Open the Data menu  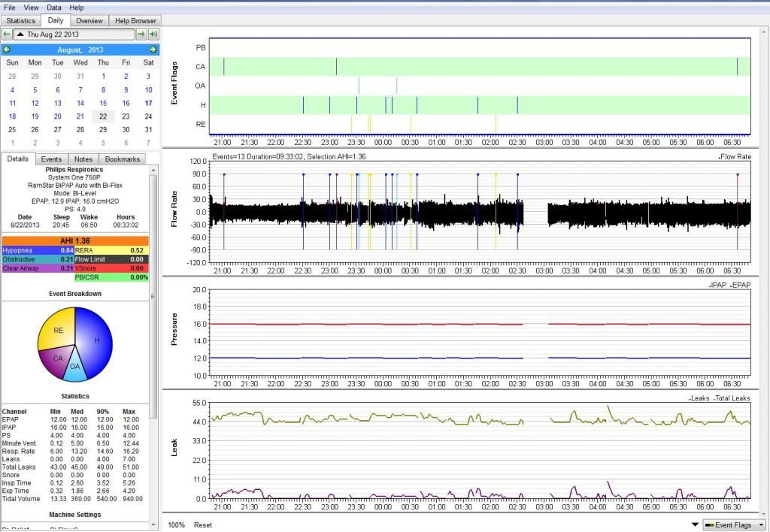(x=54, y=8)
